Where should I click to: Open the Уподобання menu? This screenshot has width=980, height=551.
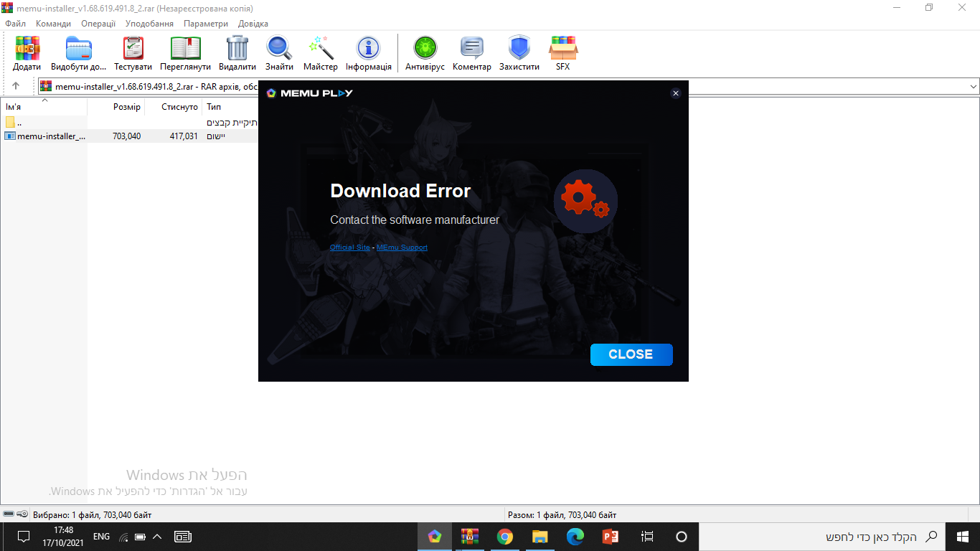149,24
